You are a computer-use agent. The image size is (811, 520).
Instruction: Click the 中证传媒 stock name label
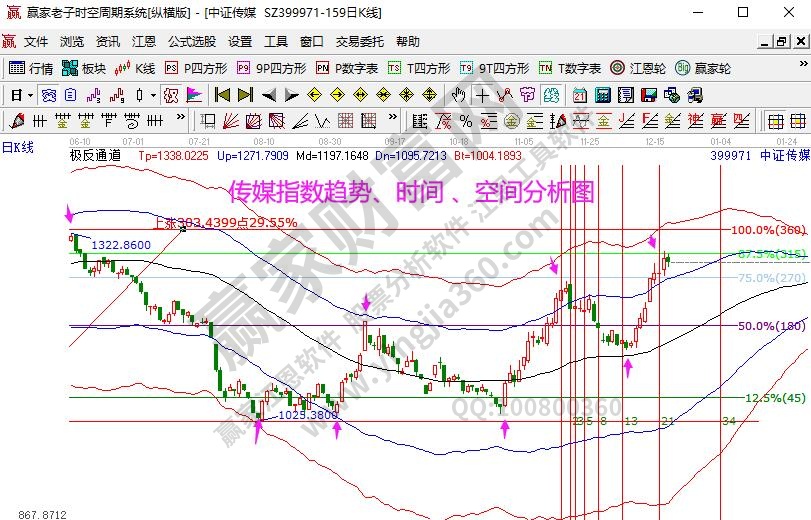pos(784,156)
